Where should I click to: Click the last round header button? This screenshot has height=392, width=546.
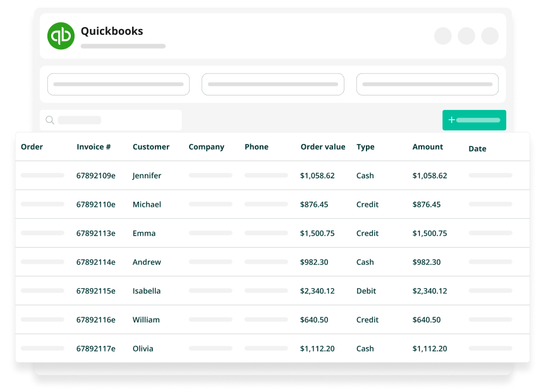coord(490,36)
